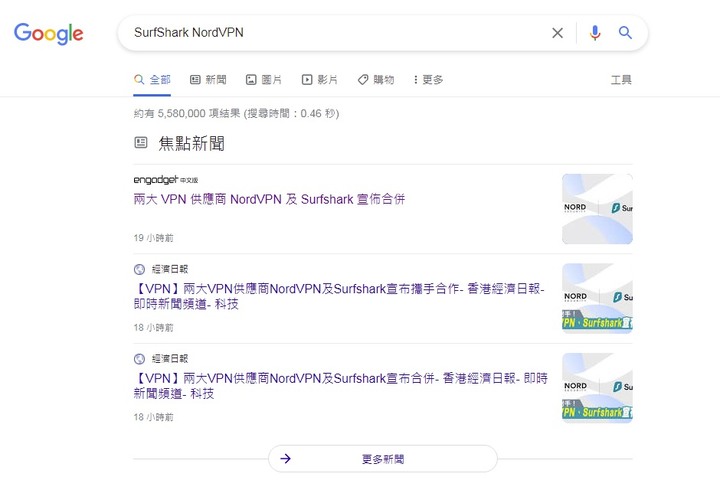
Task: Open the 經濟日報 article about 攜手合作
Action: (x=339, y=296)
